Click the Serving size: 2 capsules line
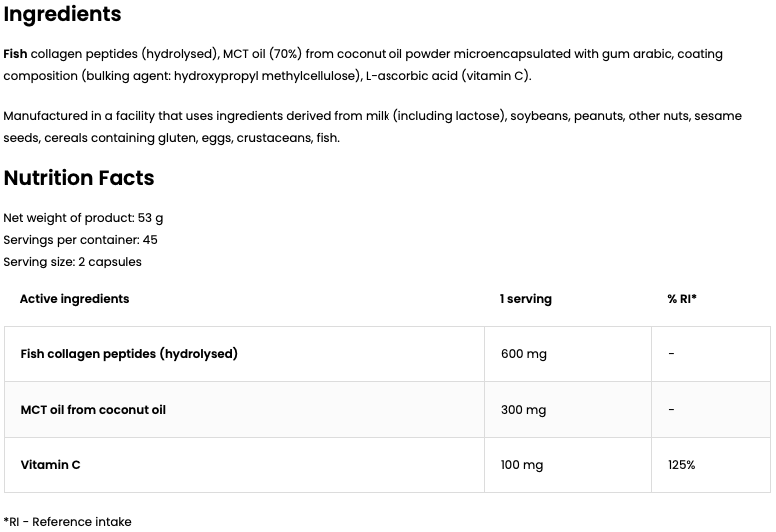 coord(72,262)
